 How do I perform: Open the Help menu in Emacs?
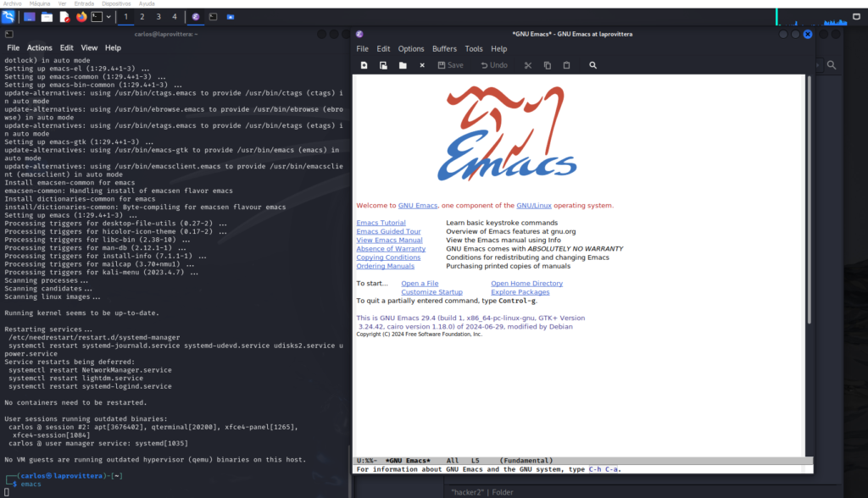[x=498, y=49]
